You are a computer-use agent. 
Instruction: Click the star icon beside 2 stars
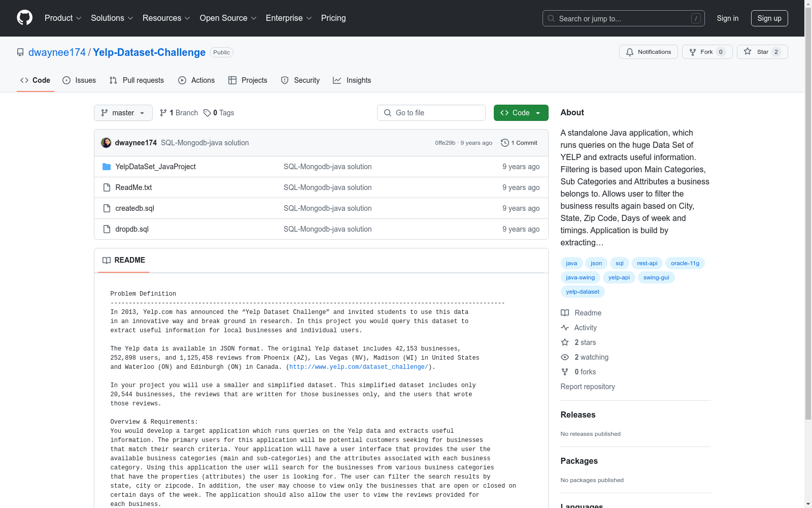(565, 342)
